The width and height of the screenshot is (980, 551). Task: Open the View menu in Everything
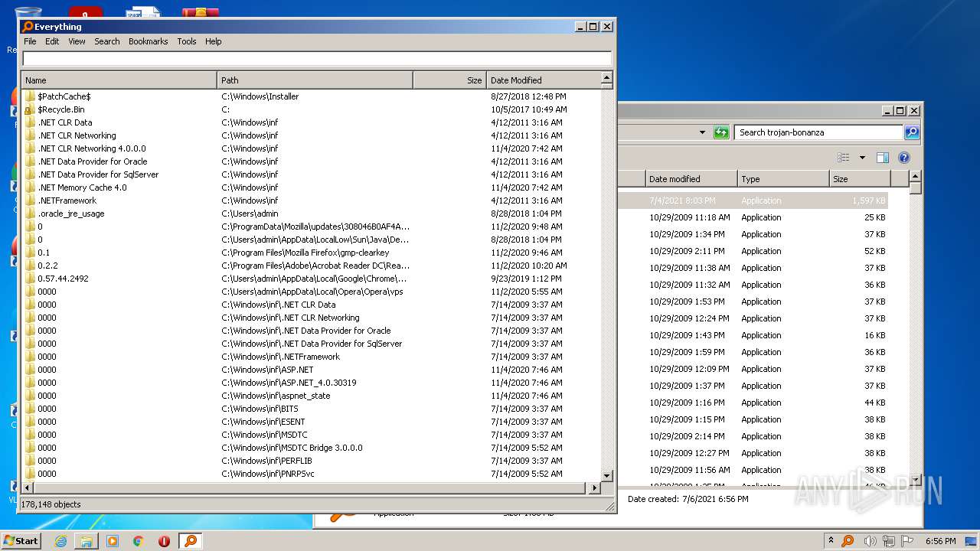point(77,41)
